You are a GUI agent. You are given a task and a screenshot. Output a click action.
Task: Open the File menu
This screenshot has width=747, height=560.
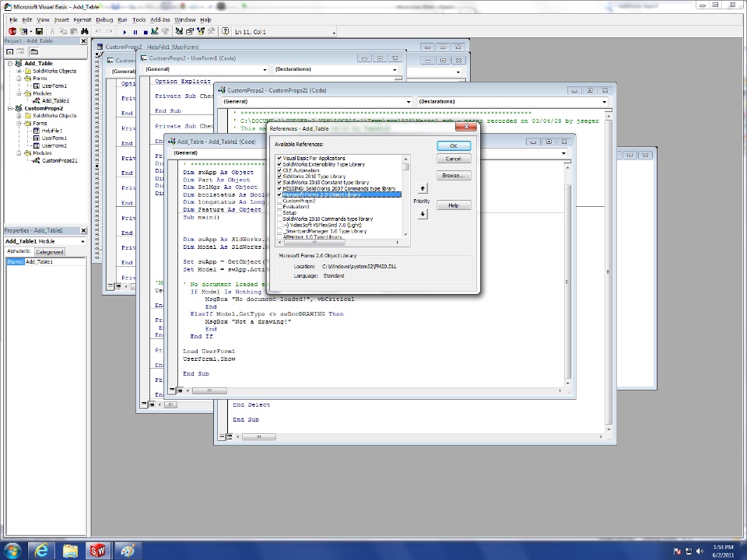click(13, 20)
